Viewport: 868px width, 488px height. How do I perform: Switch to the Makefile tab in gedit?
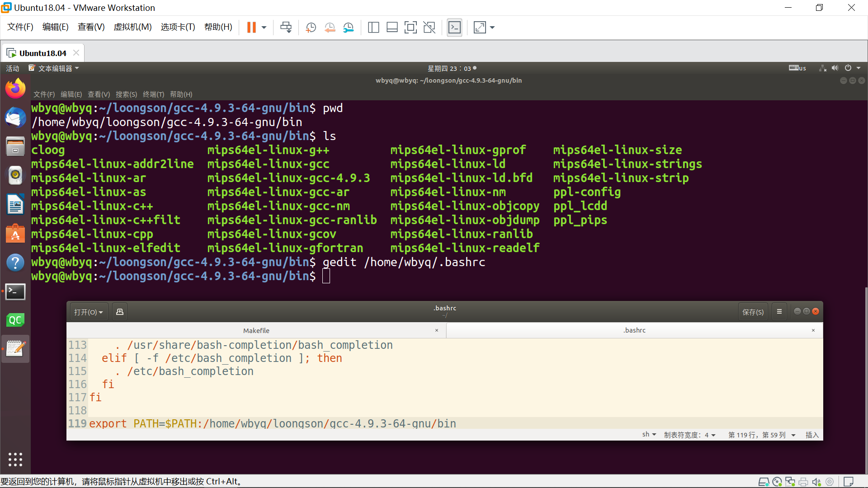coord(256,330)
